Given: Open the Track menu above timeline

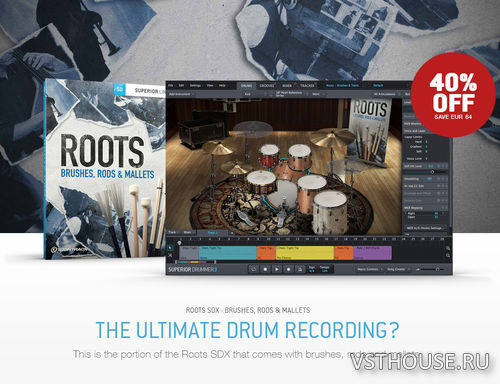Looking at the screenshot, I should pyautogui.click(x=173, y=232).
